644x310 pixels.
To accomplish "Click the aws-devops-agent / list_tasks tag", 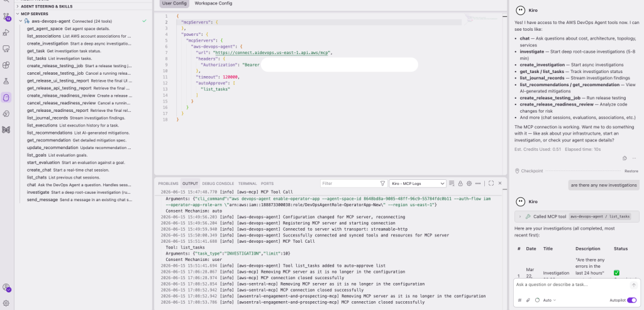I will pyautogui.click(x=599, y=216).
